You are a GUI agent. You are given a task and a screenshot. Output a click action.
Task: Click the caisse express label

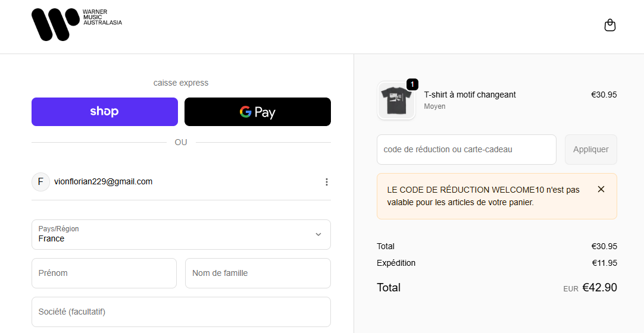[181, 83]
